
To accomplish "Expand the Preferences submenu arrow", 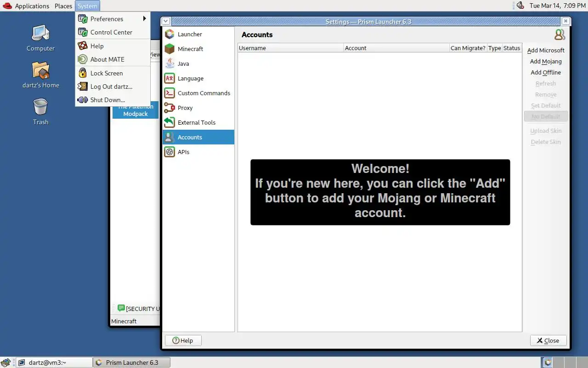I will [144, 19].
